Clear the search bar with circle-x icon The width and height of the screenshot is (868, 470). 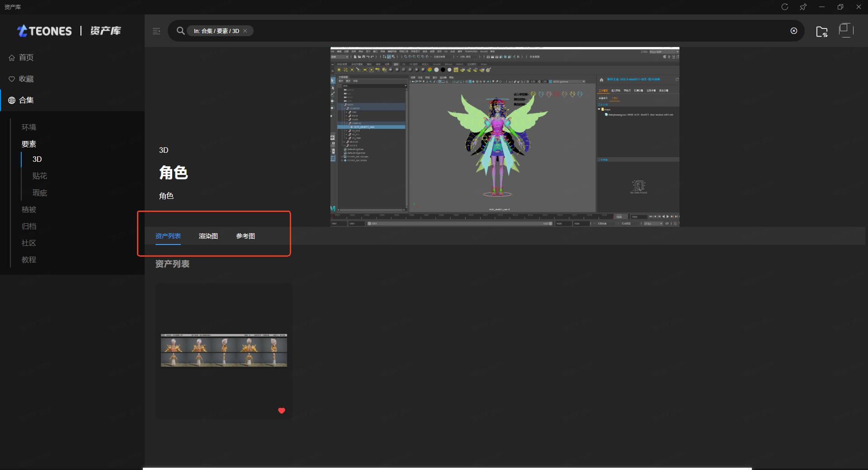coord(793,31)
